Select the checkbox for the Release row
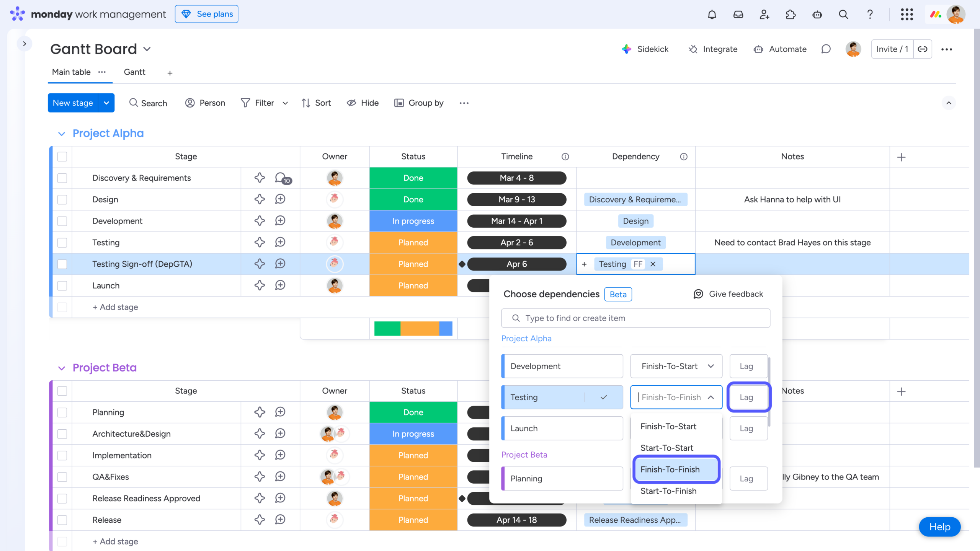980x551 pixels. coord(62,520)
